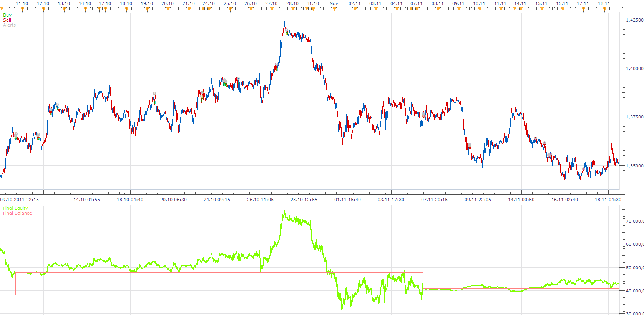Click the 09.11 date label on top axis

(458, 3)
